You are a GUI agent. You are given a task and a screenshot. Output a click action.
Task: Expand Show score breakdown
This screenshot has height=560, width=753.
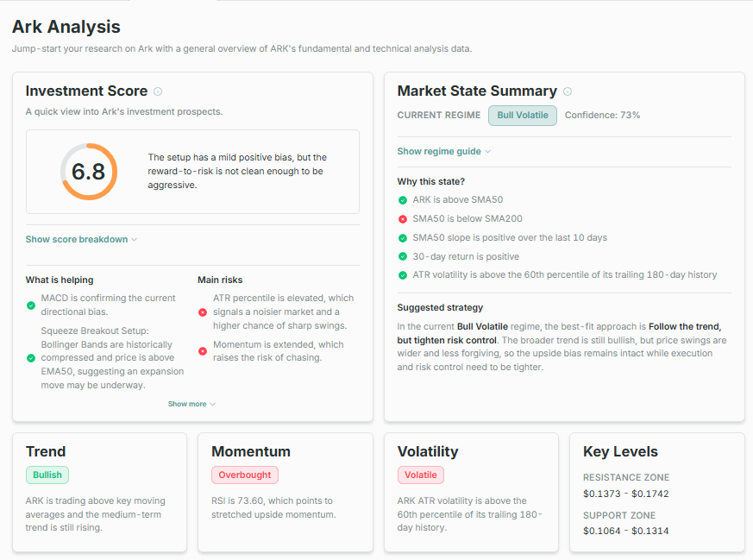[x=81, y=239]
